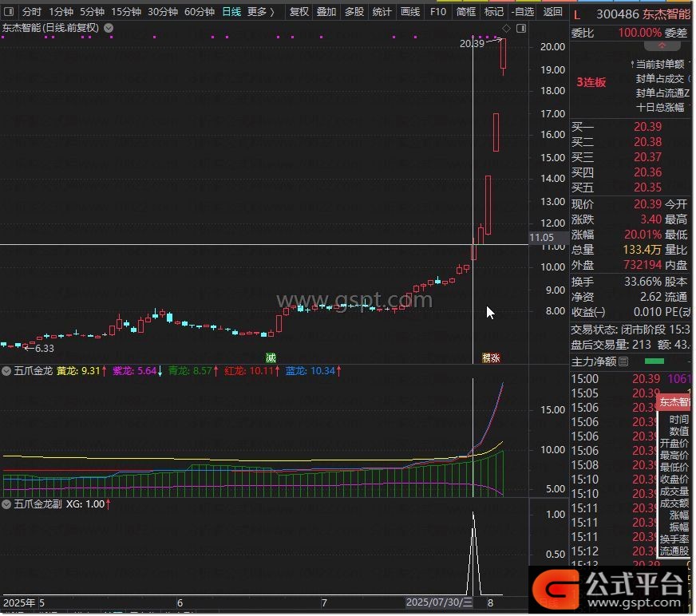
Task: Click the 揭涨 marker on the chart
Action: coord(492,358)
